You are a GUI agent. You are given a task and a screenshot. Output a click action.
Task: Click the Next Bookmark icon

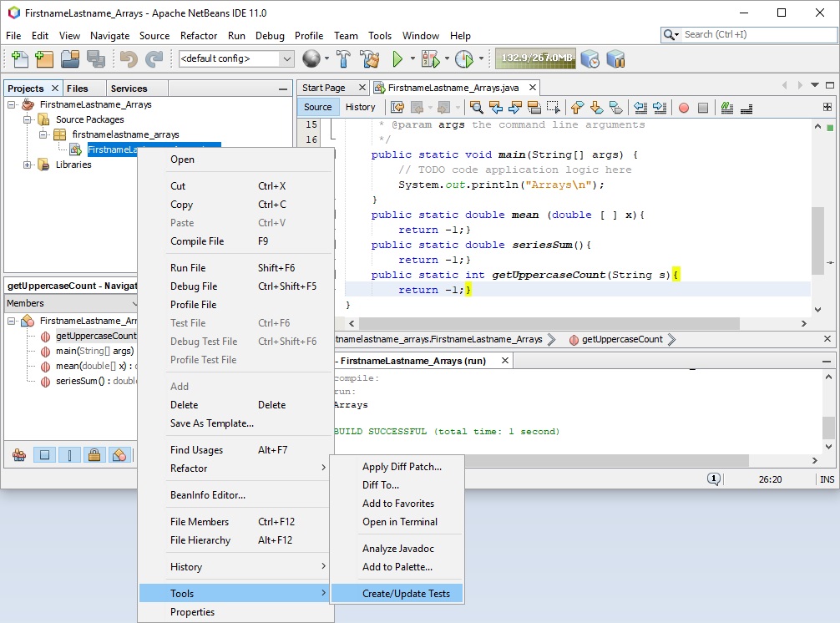tap(596, 108)
